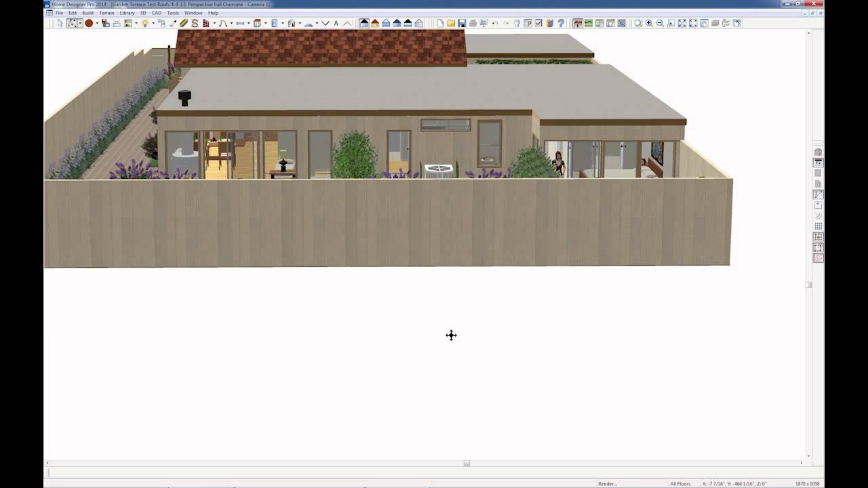Toggle the second button on right sidebar

click(x=818, y=163)
